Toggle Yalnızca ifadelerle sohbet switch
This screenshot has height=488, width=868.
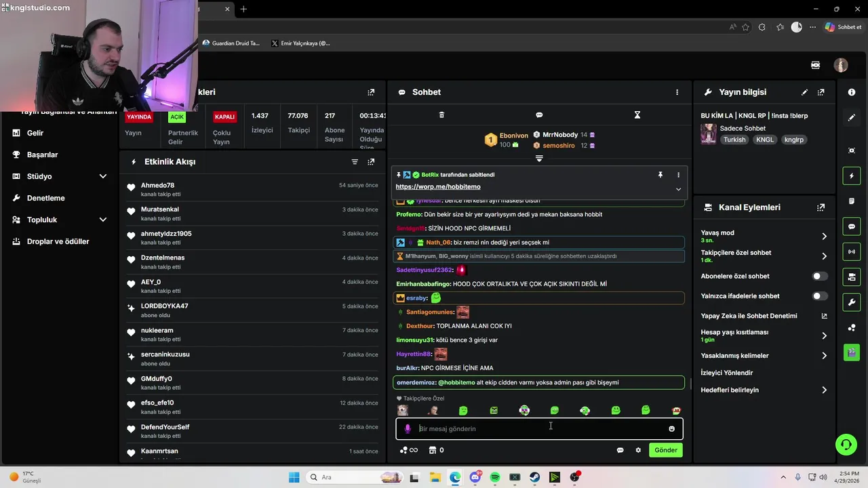point(820,296)
